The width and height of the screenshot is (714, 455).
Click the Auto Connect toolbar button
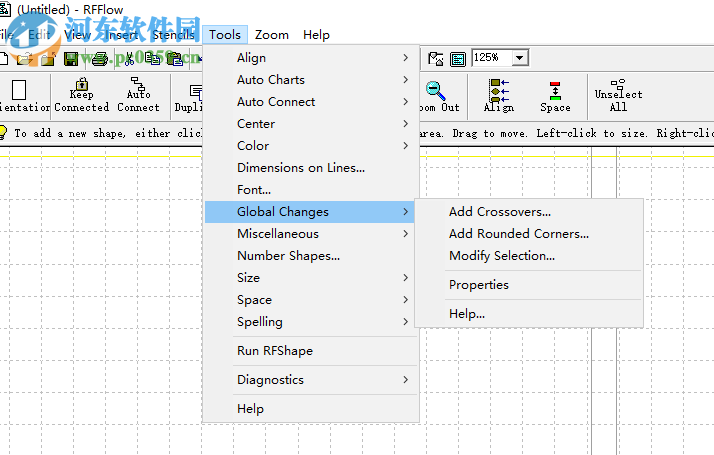tap(138, 96)
